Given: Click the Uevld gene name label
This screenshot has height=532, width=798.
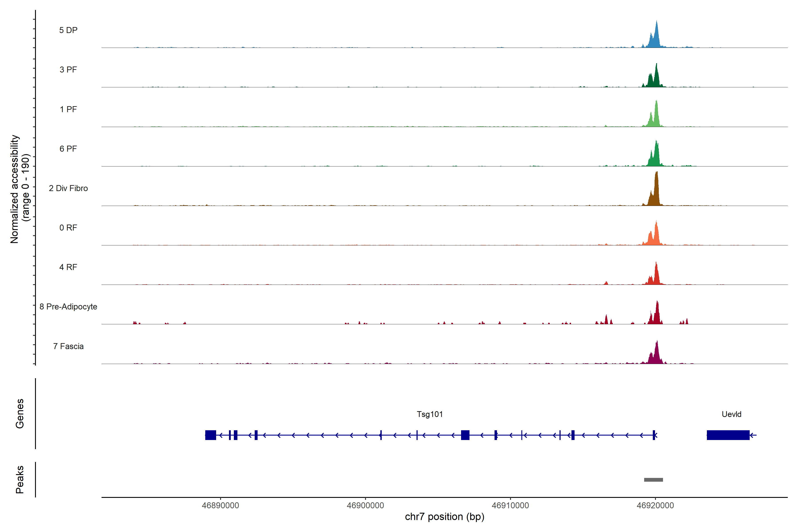Looking at the screenshot, I should tap(731, 414).
